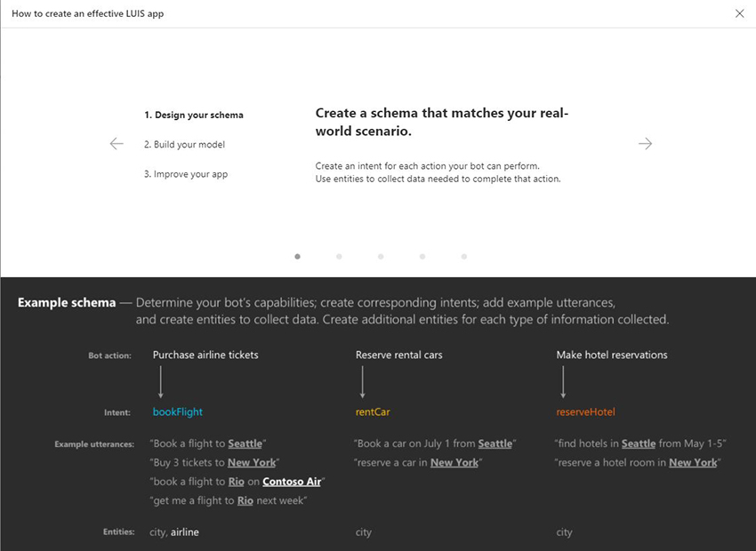The image size is (756, 551).
Task: Click the left arrow to go back
Action: coord(117,144)
